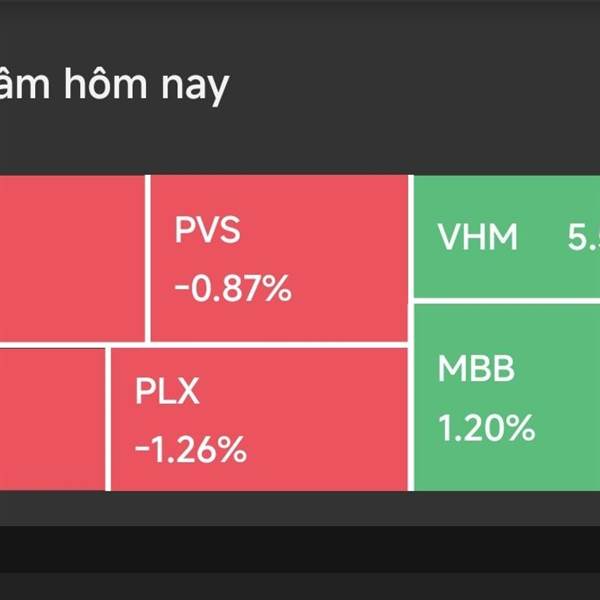Click the black strip at the bottom
This screenshot has height=600, width=600.
300,562
